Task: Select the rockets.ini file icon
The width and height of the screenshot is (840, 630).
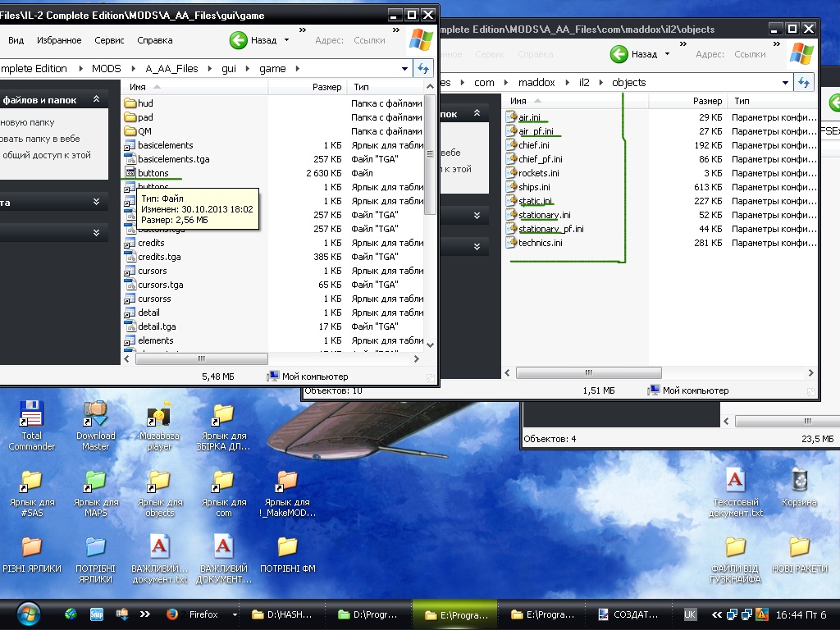Action: pos(510,173)
